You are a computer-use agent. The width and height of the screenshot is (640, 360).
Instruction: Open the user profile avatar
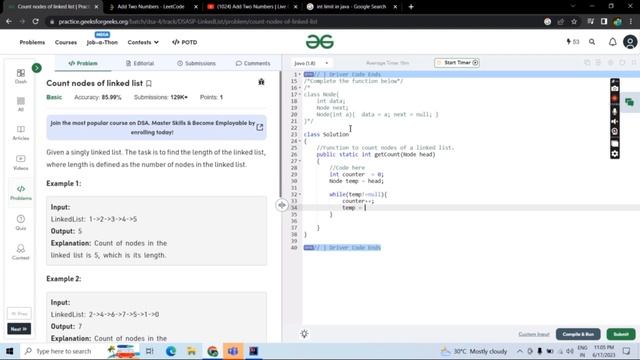coord(630,42)
